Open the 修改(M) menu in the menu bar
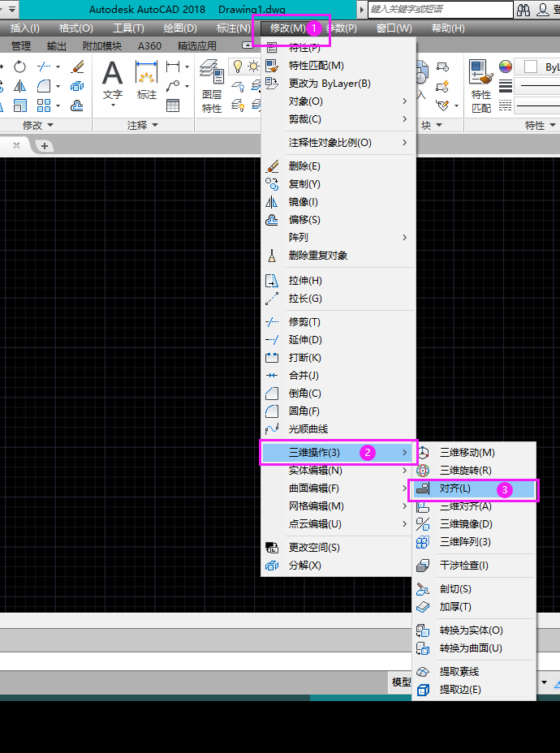The width and height of the screenshot is (560, 753). (287, 28)
